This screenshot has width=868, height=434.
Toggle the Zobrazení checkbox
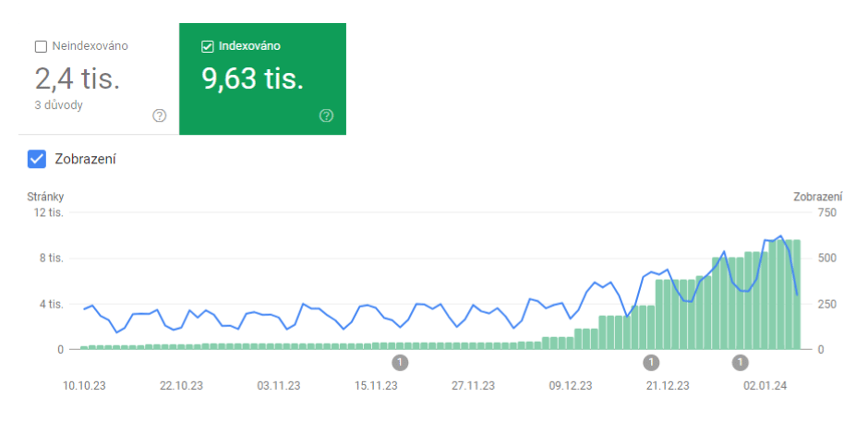point(37,160)
